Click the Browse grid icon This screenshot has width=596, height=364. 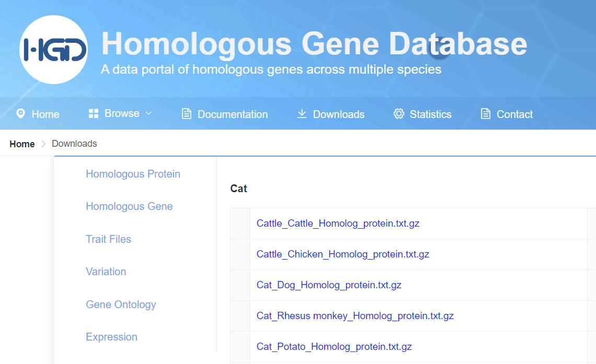click(x=94, y=113)
